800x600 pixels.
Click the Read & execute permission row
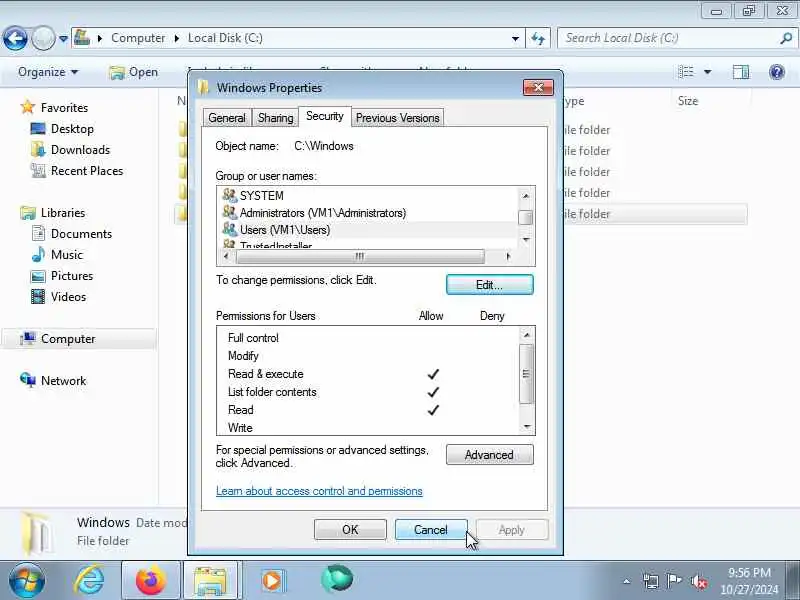367,374
